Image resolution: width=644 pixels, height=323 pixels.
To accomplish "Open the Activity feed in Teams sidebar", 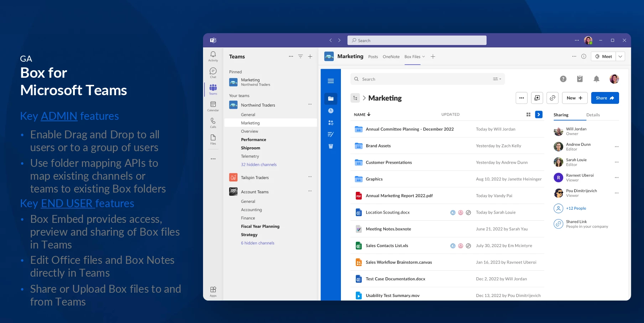I will (213, 56).
